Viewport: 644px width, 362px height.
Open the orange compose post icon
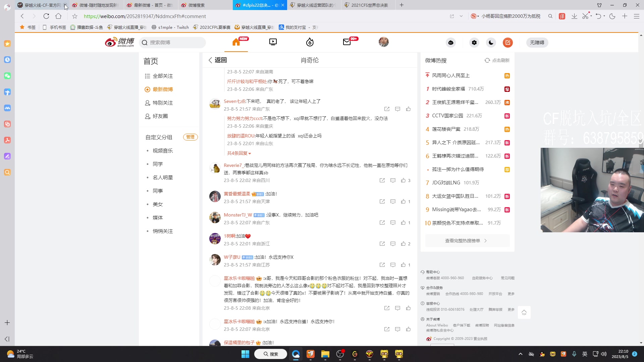[x=507, y=43]
